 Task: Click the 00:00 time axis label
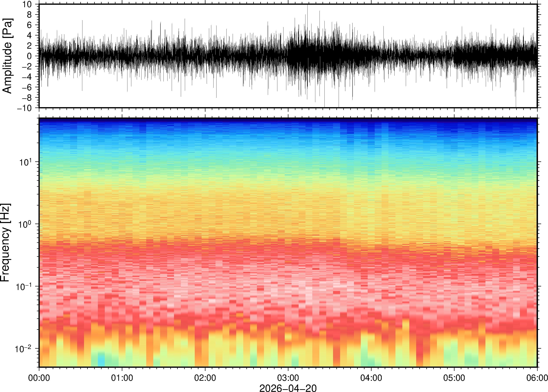point(39,378)
